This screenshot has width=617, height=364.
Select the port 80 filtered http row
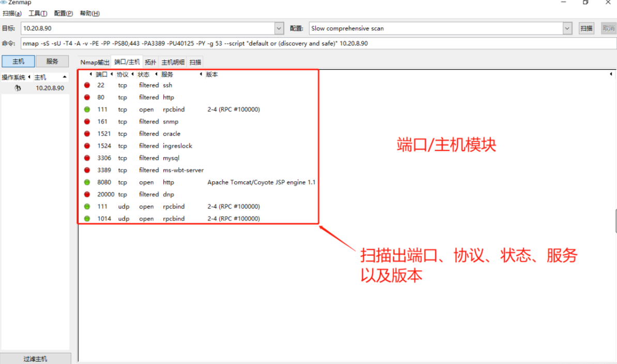[x=198, y=97]
